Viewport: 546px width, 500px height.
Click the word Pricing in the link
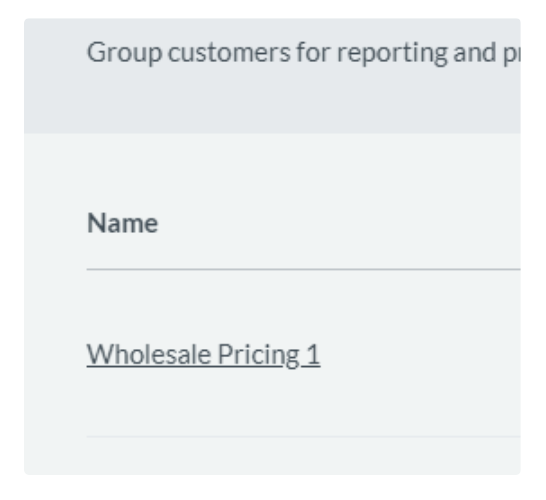(258, 356)
